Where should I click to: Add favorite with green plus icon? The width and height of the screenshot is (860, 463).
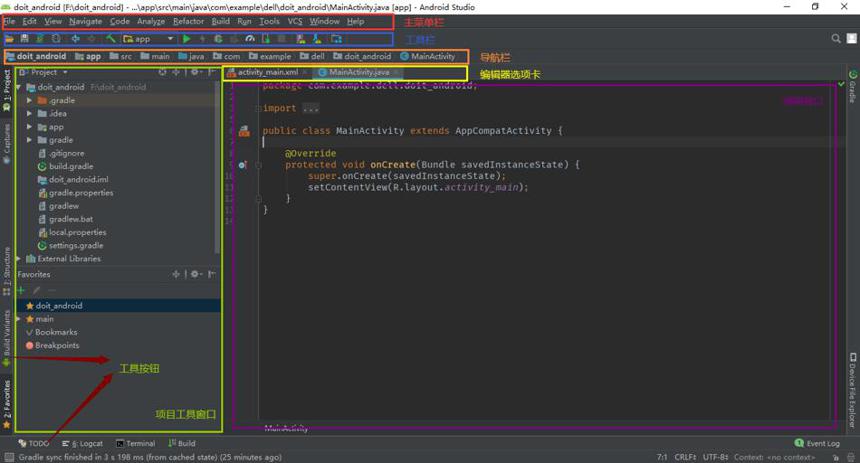(21, 290)
